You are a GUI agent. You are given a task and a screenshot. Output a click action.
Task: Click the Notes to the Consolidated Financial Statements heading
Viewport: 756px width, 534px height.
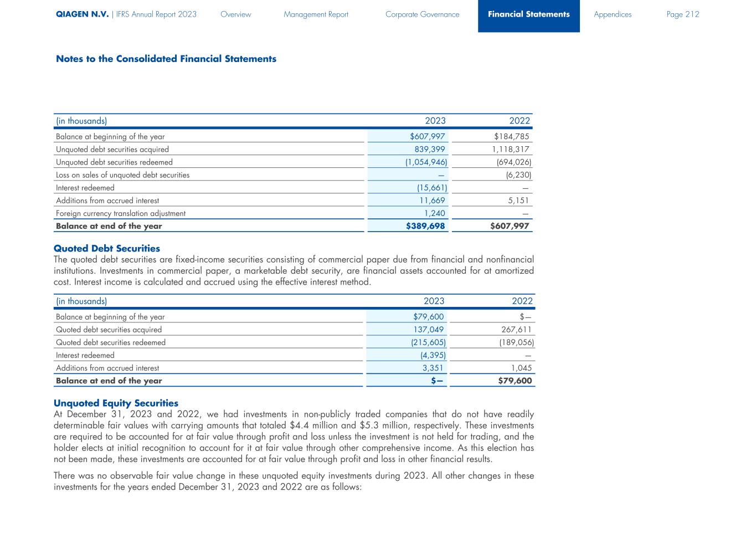coord(166,59)
